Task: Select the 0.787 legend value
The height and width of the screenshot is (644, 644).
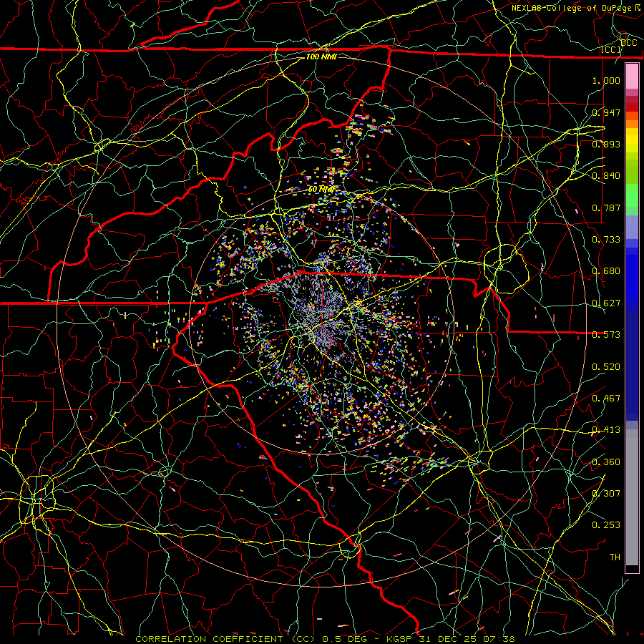Action: click(x=606, y=208)
